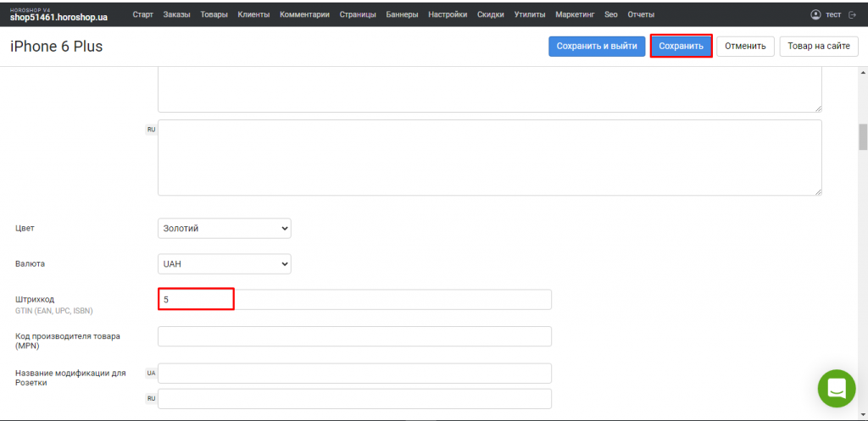Click the GTIN (EAN, UPC, ISBN) hint text
The image size is (868, 421).
(53, 311)
